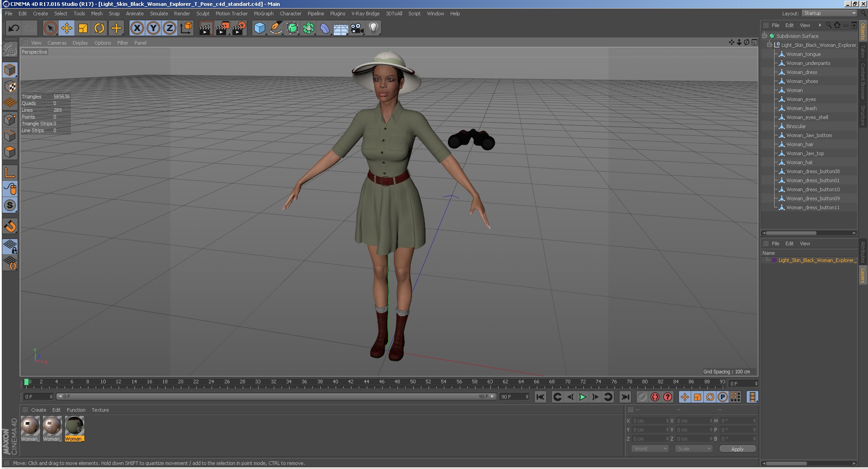Open the Simulate menu
868x469 pixels.
(x=159, y=14)
